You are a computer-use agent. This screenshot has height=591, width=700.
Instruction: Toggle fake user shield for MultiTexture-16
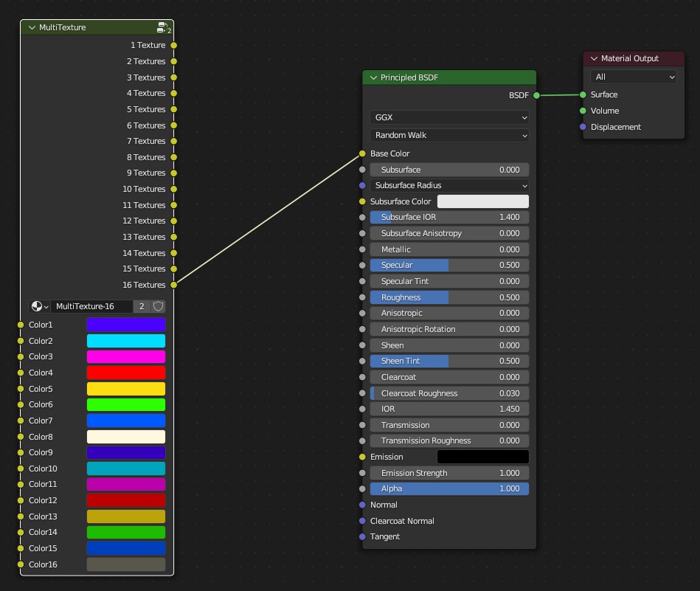(x=159, y=306)
